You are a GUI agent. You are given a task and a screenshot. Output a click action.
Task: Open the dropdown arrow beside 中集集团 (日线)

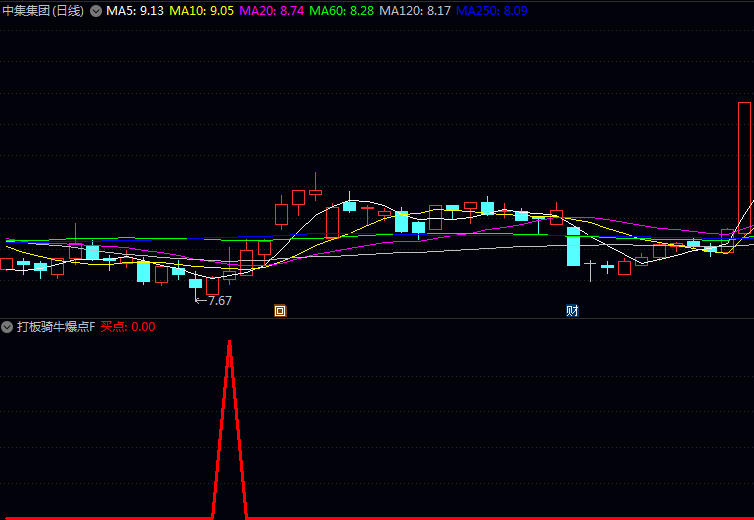click(95, 11)
